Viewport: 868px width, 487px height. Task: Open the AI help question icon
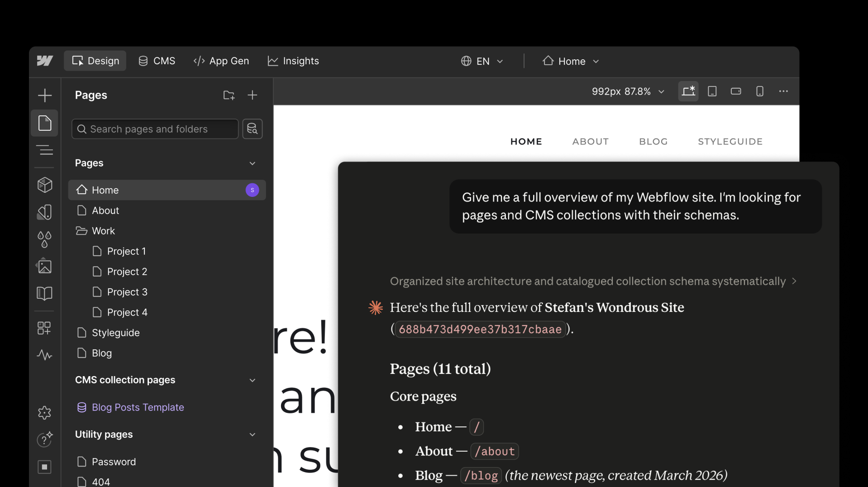(44, 439)
